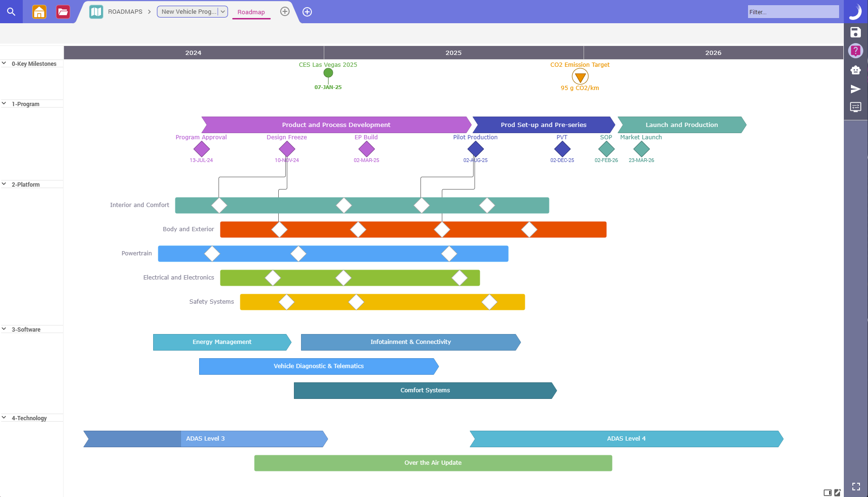The image size is (868, 497).
Task: Click the send arrow icon
Action: (856, 89)
